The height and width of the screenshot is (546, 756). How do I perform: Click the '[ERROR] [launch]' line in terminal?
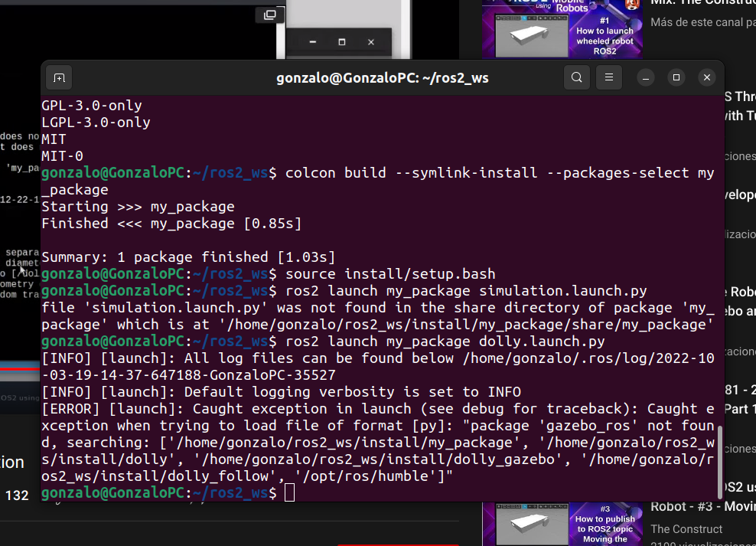coord(377,443)
